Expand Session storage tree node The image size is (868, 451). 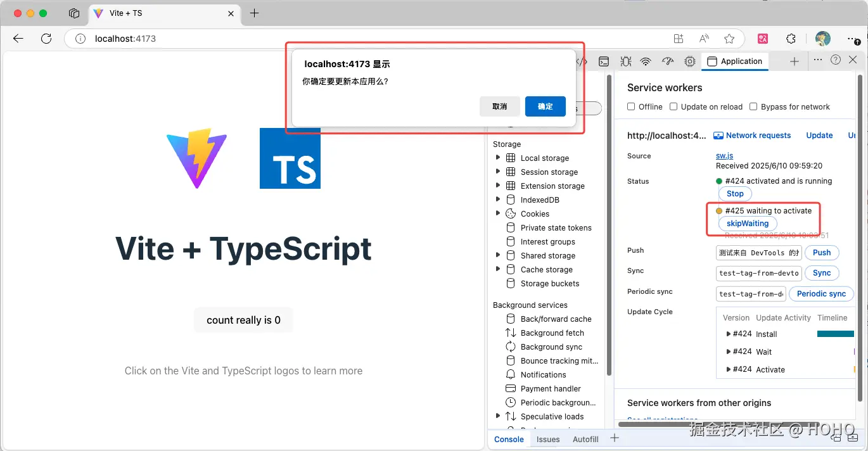pos(498,172)
